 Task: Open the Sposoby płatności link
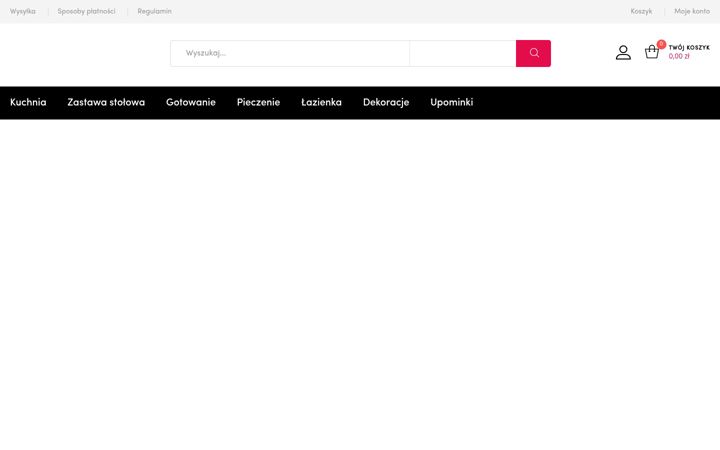pos(86,11)
